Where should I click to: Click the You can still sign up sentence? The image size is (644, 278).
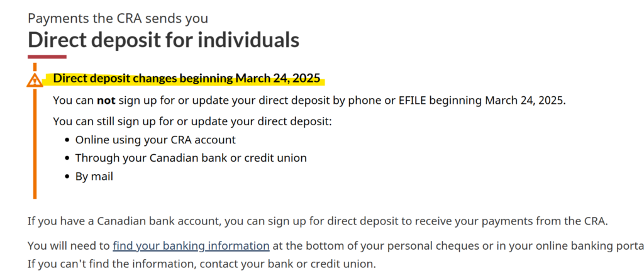(x=192, y=122)
